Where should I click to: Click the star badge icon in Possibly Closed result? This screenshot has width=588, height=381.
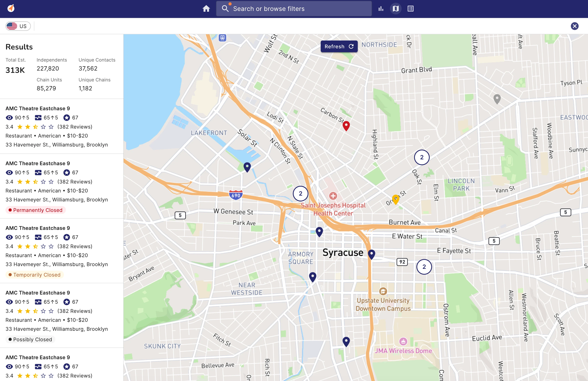(66, 302)
